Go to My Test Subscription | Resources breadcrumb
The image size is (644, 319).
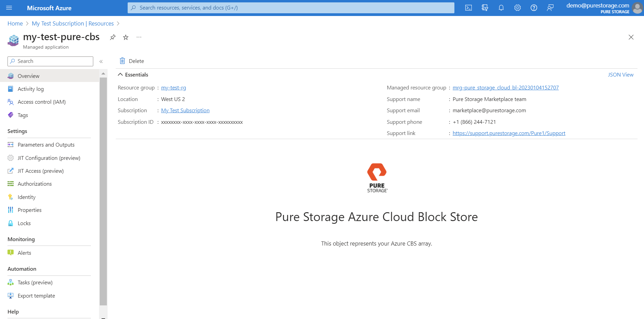(73, 23)
